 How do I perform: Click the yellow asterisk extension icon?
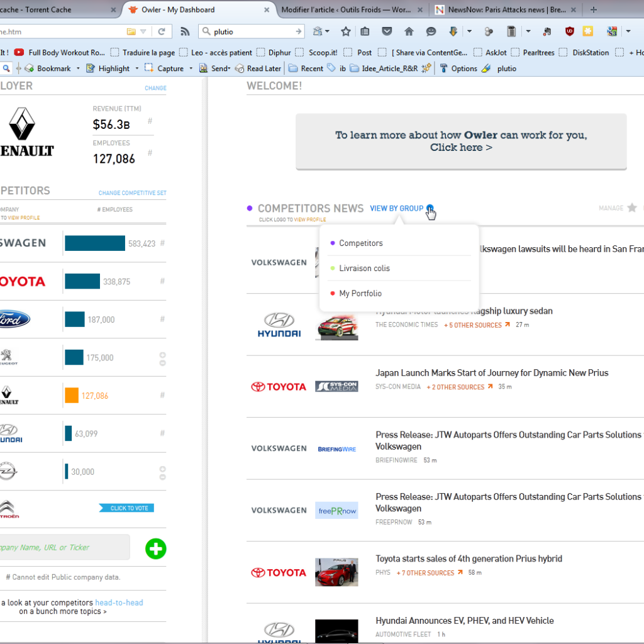588,31
